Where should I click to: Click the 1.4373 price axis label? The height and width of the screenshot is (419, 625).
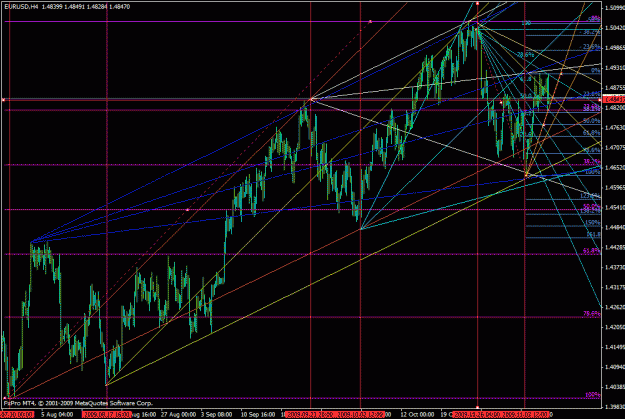(x=615, y=267)
